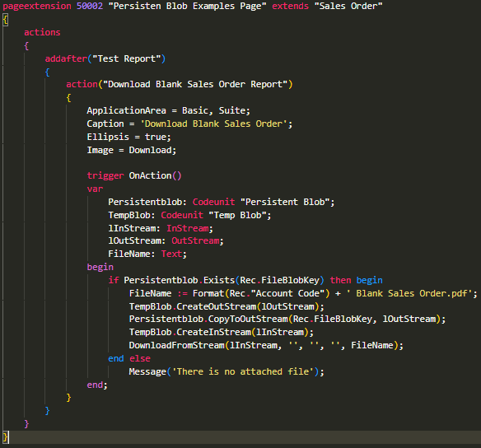Click the Caption string 'Download Blank Sales Order'
This screenshot has height=448, width=481.
tap(214, 124)
